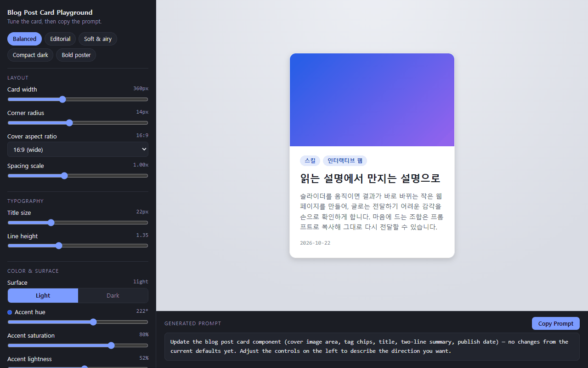Click the card title '읽는 설명에서 만지는 설명으로'

pyautogui.click(x=370, y=178)
